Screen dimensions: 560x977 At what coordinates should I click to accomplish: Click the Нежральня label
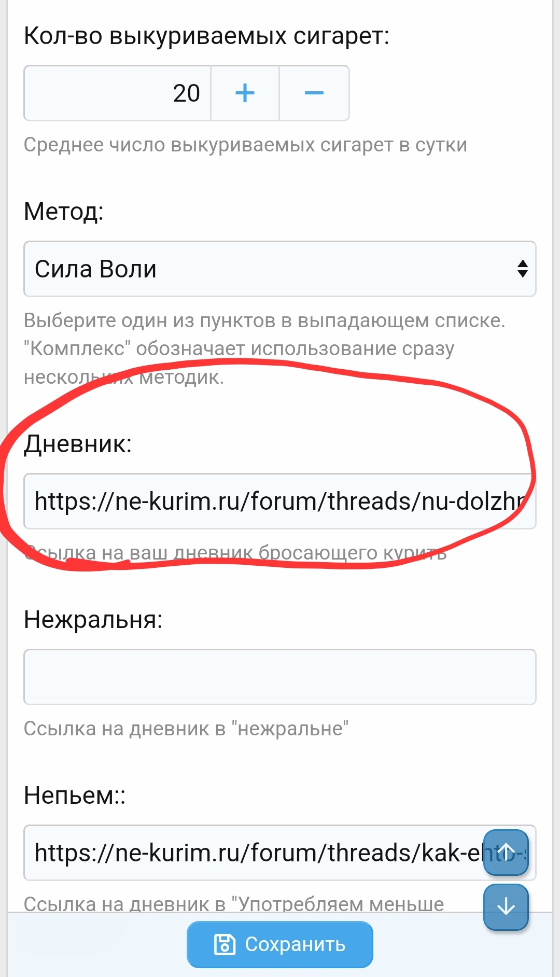[93, 619]
